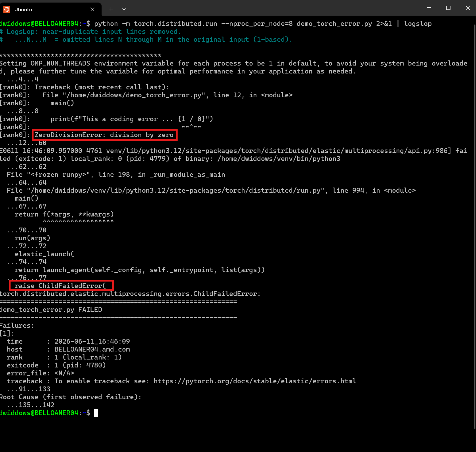
Task: Click the 'return launch_agent(self._config' line
Action: 140,270
